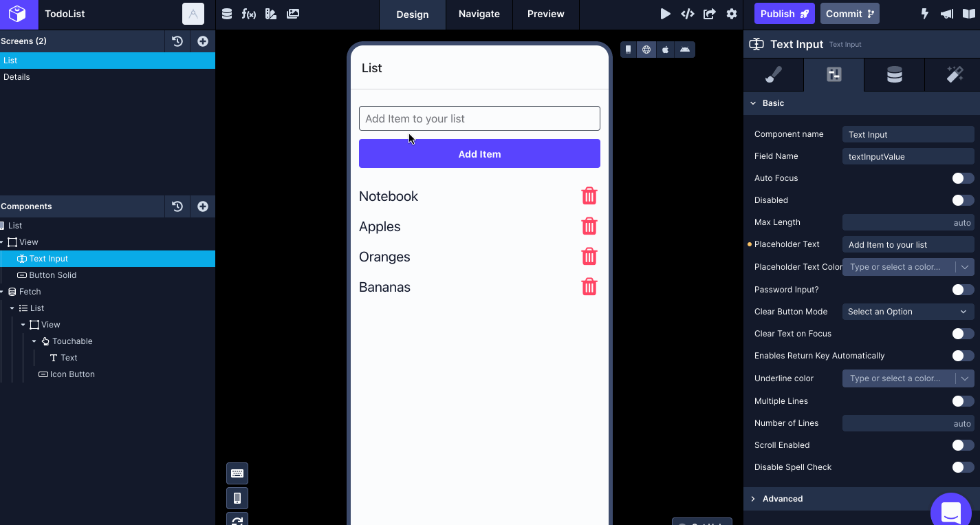Open the settings gear icon
The image size is (980, 525).
point(732,14)
